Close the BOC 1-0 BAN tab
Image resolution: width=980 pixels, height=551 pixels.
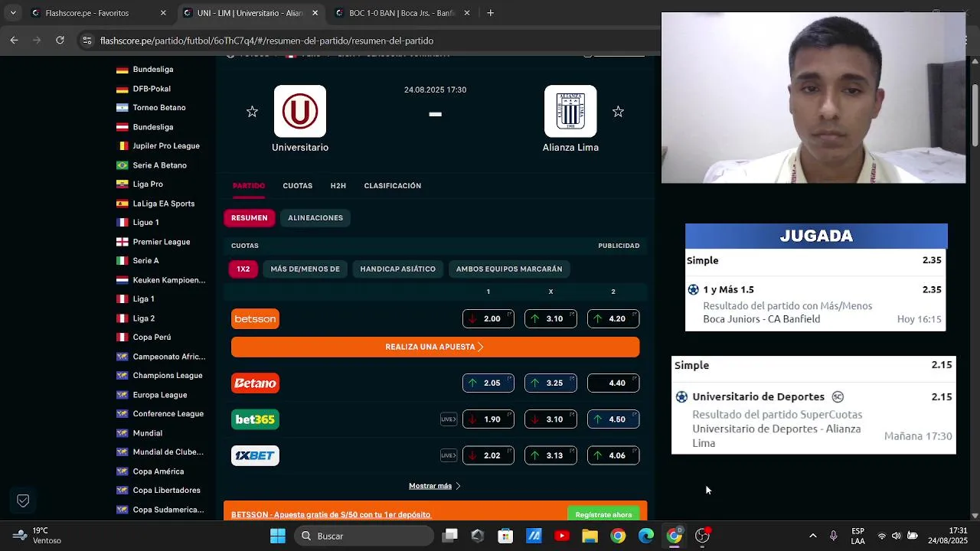pyautogui.click(x=468, y=13)
